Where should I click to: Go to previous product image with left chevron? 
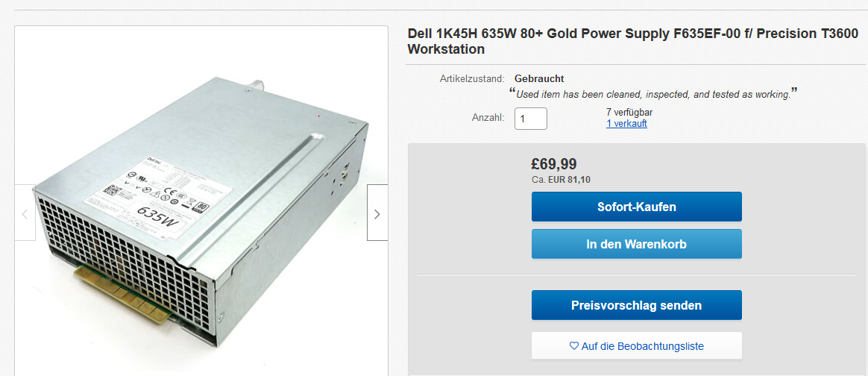25,213
